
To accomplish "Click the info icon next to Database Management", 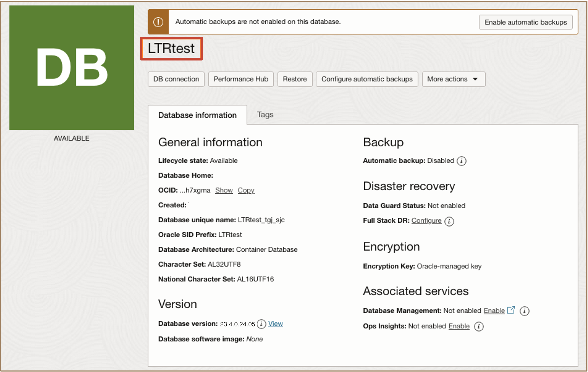I will (525, 311).
